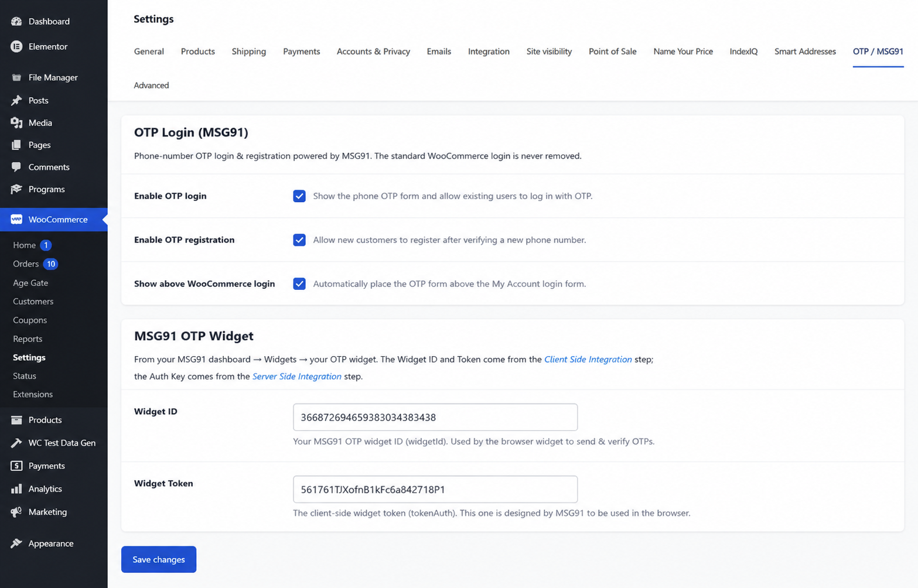Click the Enable OTP registration label
Screen dimensions: 918x588
click(x=184, y=240)
